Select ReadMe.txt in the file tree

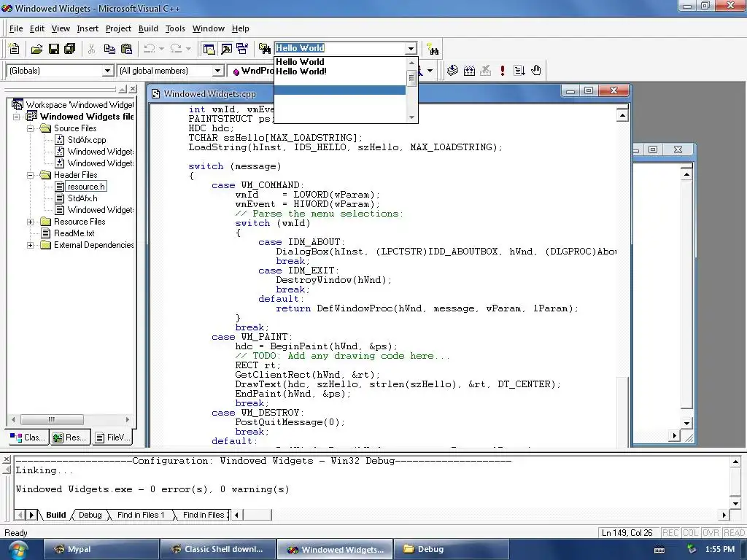click(74, 233)
